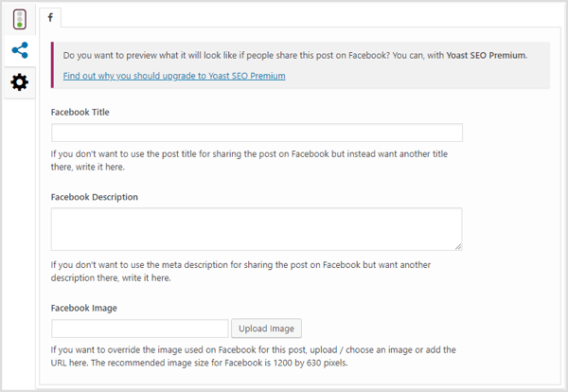Click the recommended image size help text
This screenshot has width=568, height=392.
tap(253, 356)
